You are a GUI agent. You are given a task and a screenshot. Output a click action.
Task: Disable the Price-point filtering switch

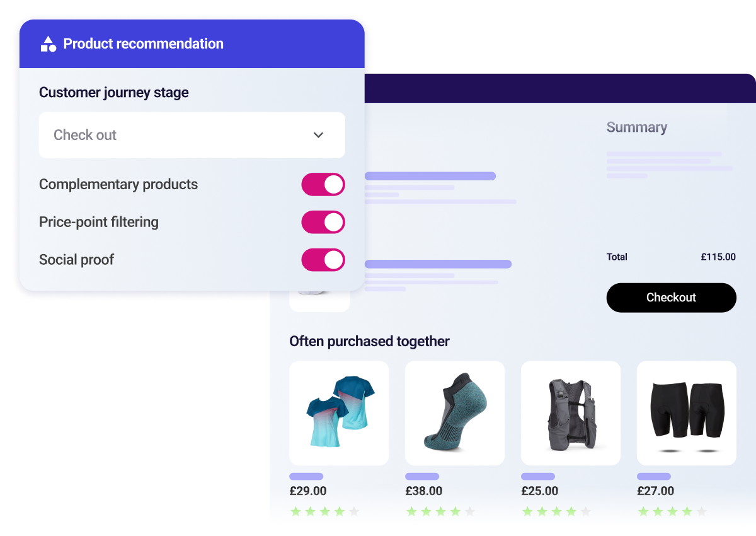[323, 222]
